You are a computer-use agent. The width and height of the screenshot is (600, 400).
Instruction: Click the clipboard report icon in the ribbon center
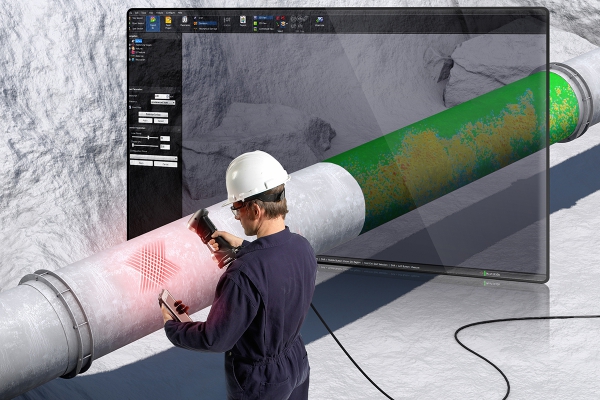[x=243, y=20]
